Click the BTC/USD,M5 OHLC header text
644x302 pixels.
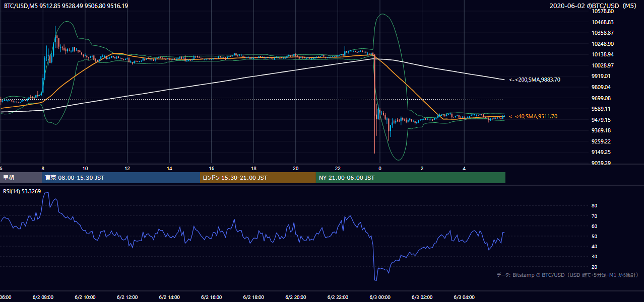coord(66,6)
